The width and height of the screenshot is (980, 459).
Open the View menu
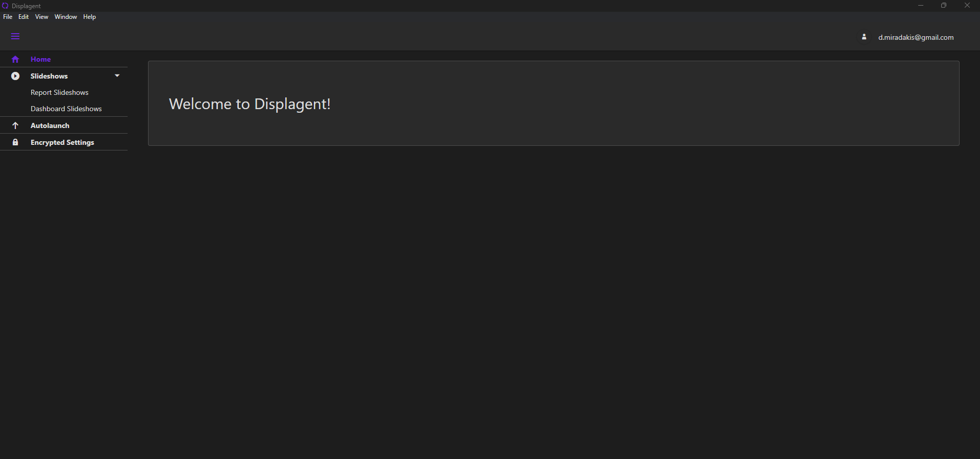click(x=41, y=17)
